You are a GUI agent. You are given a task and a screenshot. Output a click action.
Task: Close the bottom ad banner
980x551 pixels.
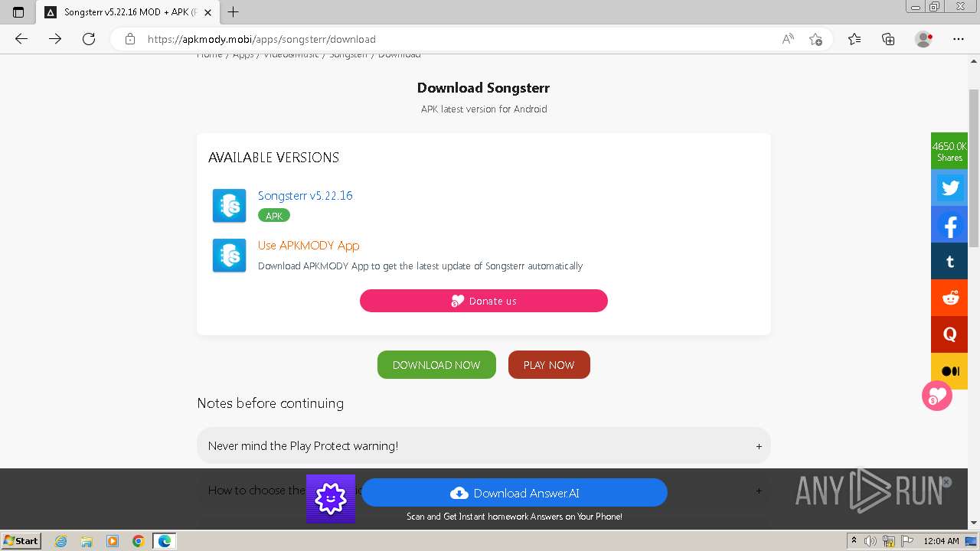pos(947,482)
